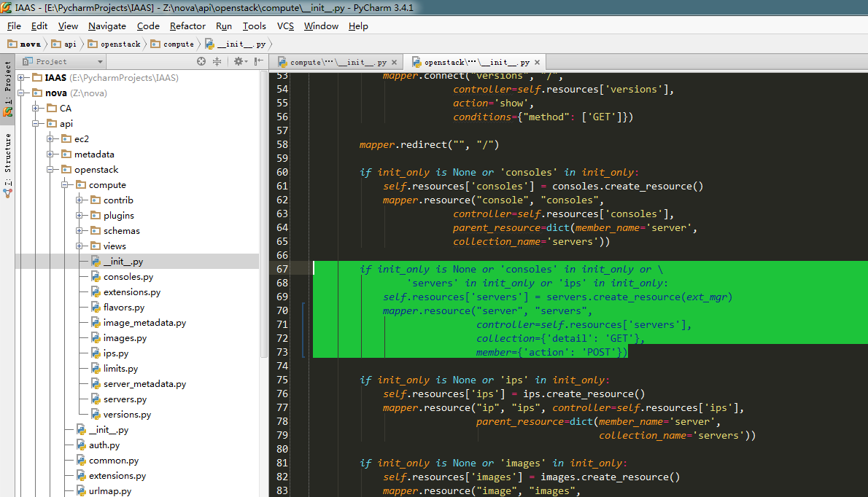The image size is (868, 497).
Task: Open the Tools menu
Action: coord(254,26)
